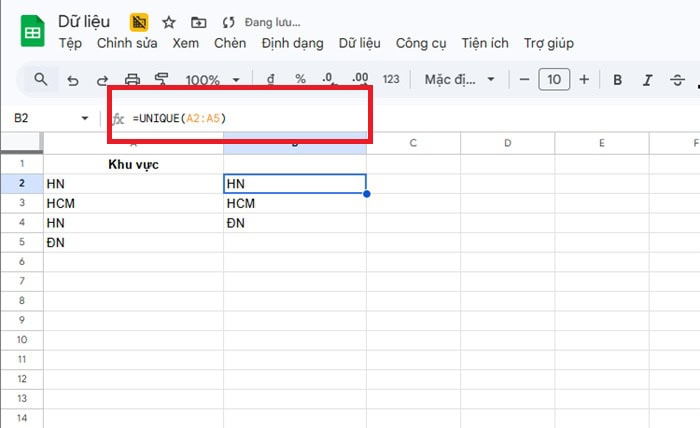Toggle italic formatting
The height and width of the screenshot is (428, 700).
(648, 80)
